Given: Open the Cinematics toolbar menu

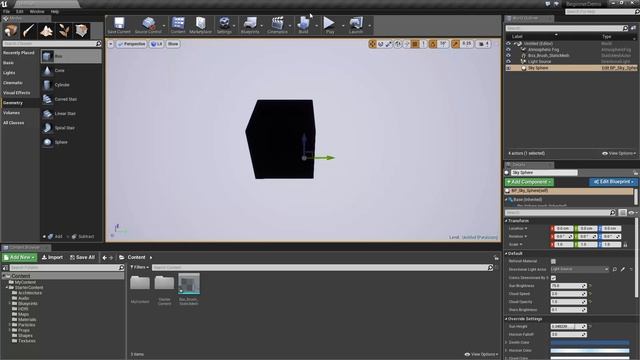Looking at the screenshot, I should tap(278, 25).
